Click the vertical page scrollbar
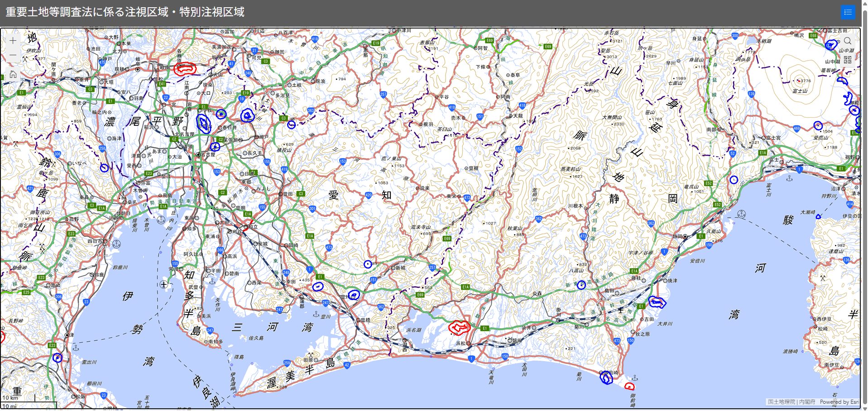The height and width of the screenshot is (411, 868). coord(864,204)
